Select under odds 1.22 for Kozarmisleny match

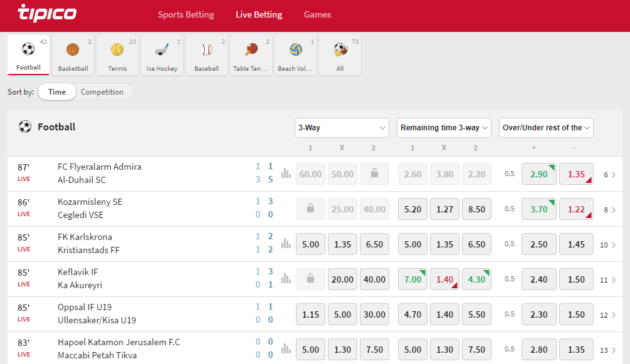[x=576, y=209]
